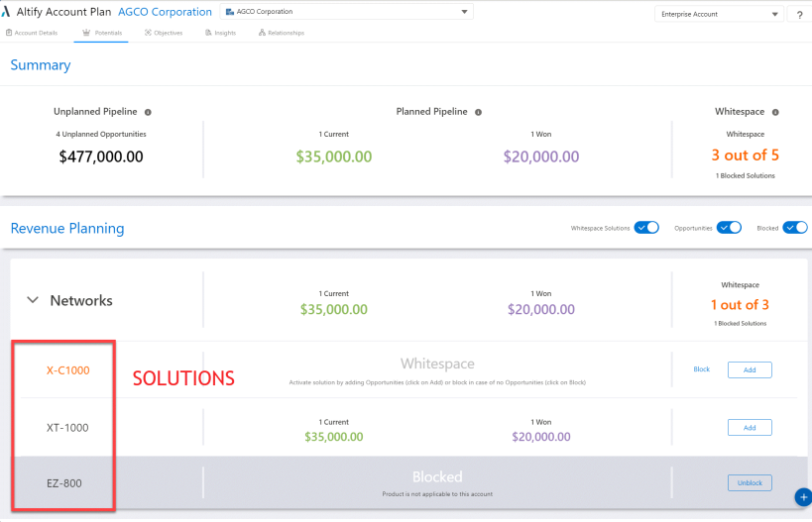Viewport: 812px width, 522px height.
Task: Toggle Whitespace Solutions switch
Action: point(646,228)
